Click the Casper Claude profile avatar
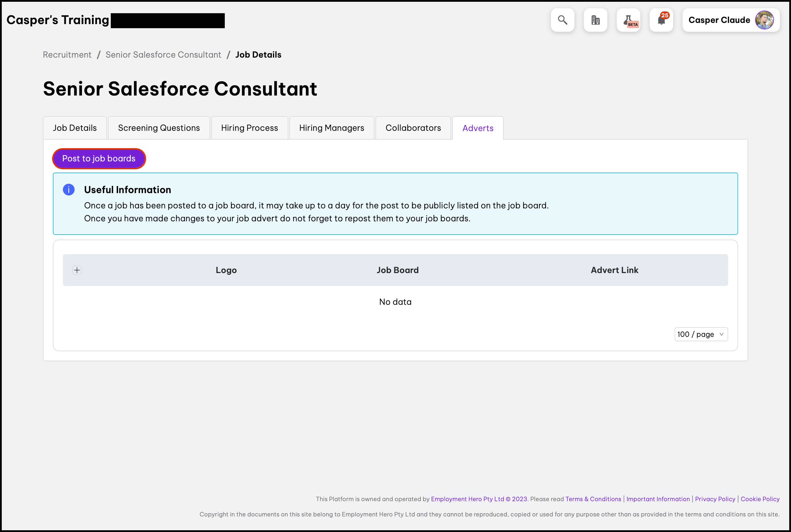The width and height of the screenshot is (791, 532). [764, 20]
